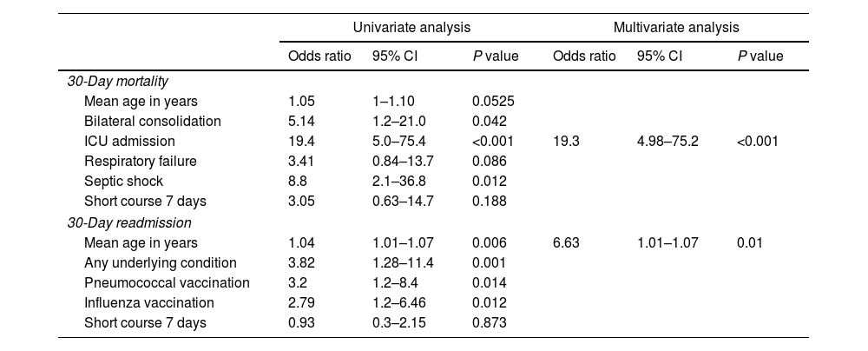Select the Respiratory failure row label
This screenshot has width=868, height=351.
tap(140, 162)
